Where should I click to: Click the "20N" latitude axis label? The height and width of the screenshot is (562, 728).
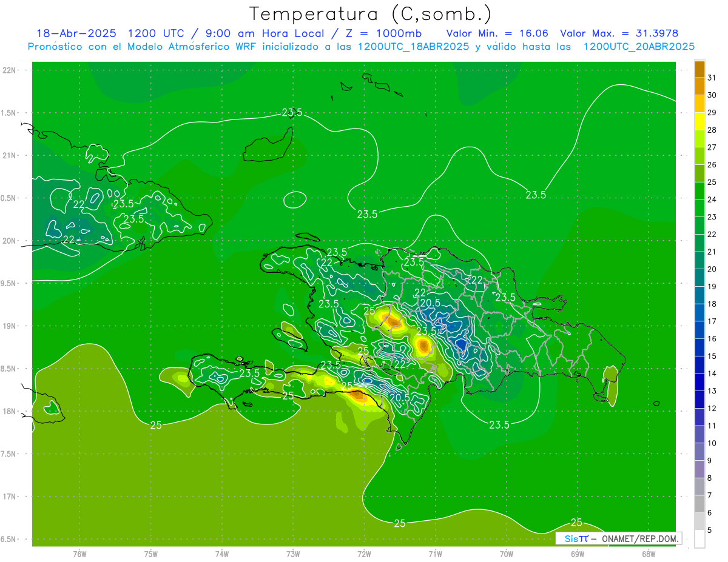click(10, 241)
